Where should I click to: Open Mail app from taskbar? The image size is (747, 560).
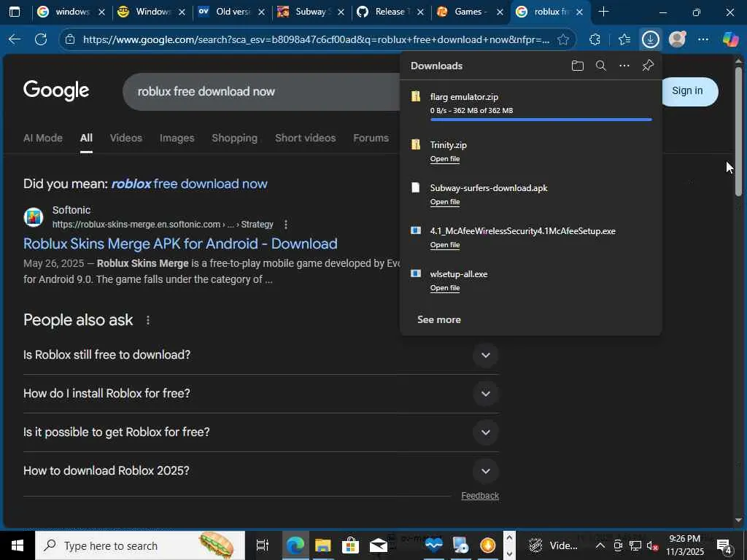pyautogui.click(x=379, y=545)
